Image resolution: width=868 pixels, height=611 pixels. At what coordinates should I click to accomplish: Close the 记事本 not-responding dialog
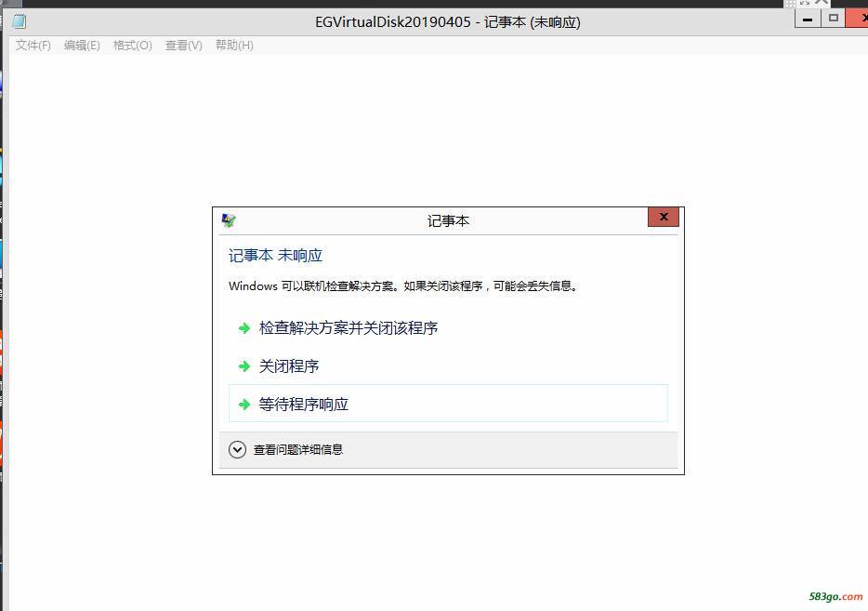pyautogui.click(x=664, y=217)
